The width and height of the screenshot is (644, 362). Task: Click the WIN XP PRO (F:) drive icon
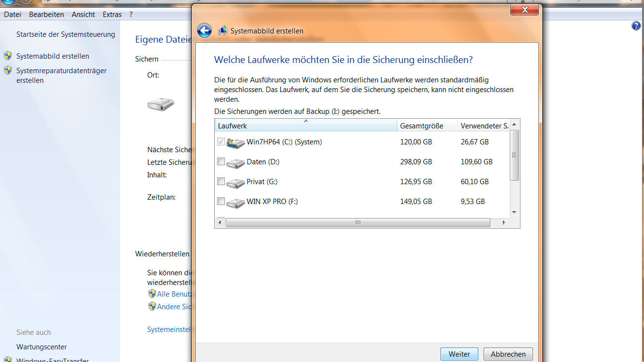point(236,203)
